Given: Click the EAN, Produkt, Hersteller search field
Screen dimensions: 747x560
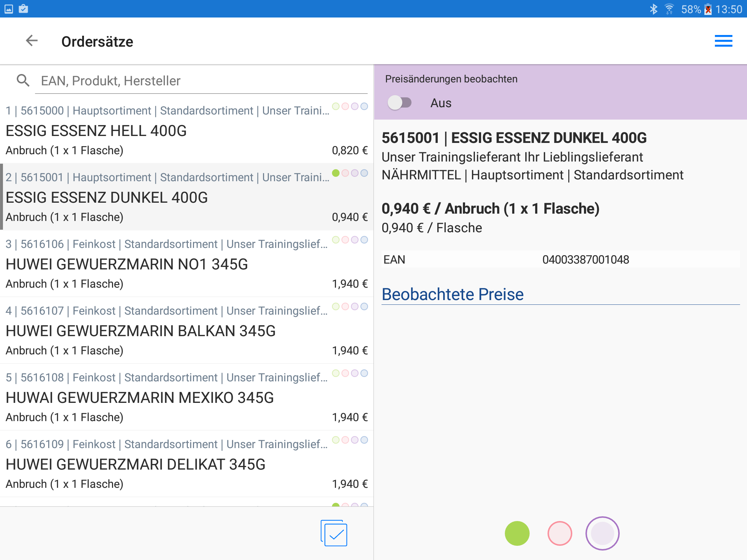Looking at the screenshot, I should click(x=201, y=81).
